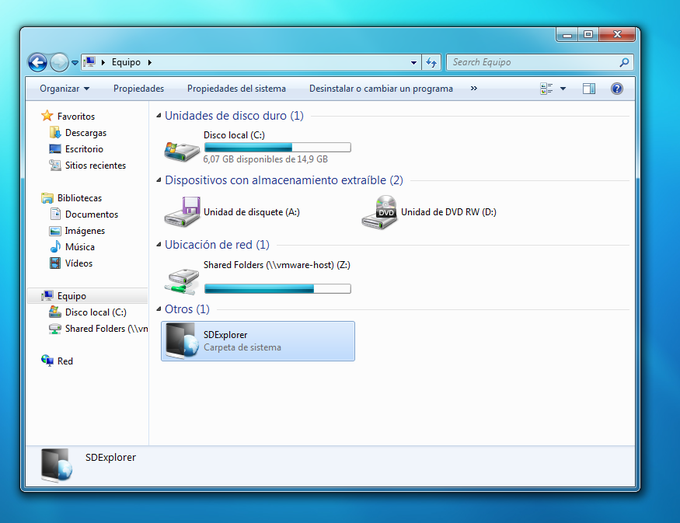The image size is (680, 523).
Task: Open Help with the question mark icon
Action: 617,88
